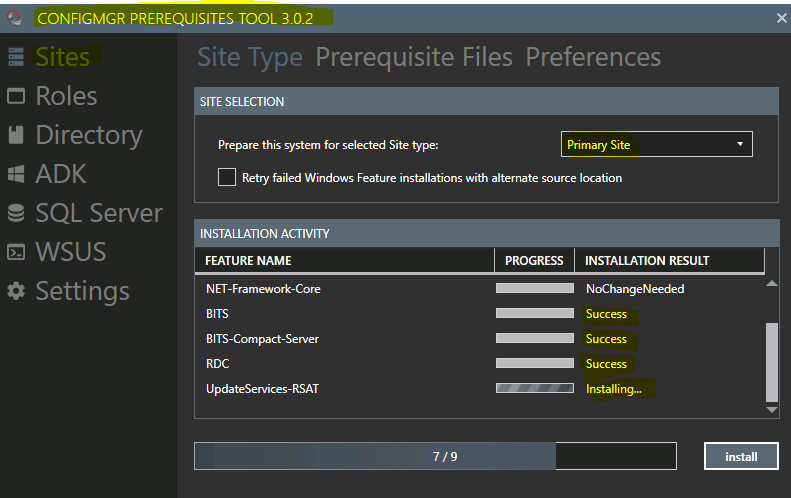
Task: Open the ADK section
Action: [61, 174]
